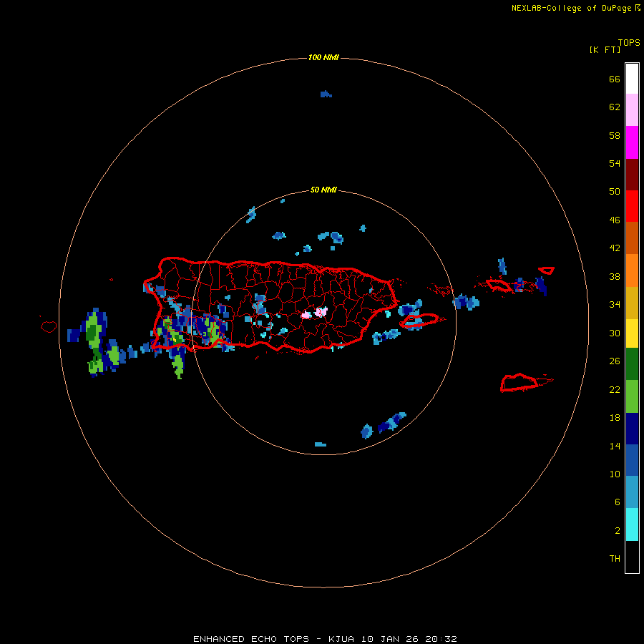Click the medium blue 18 K FT swatch
Image resolution: width=644 pixels, height=644 pixels.
point(632,460)
